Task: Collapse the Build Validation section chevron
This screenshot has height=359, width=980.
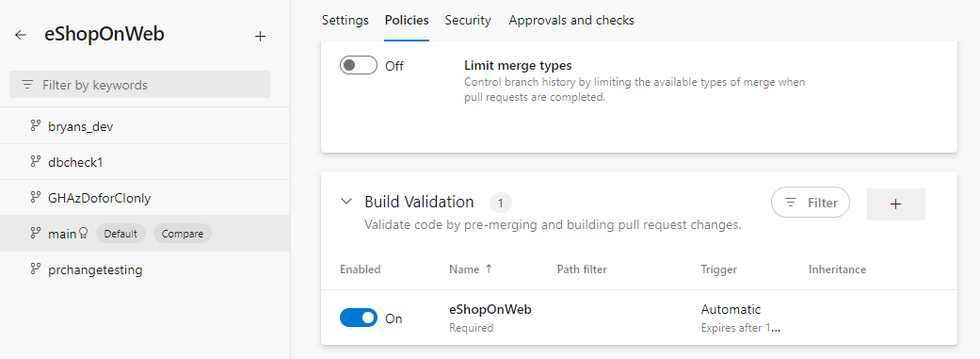Action: click(345, 202)
